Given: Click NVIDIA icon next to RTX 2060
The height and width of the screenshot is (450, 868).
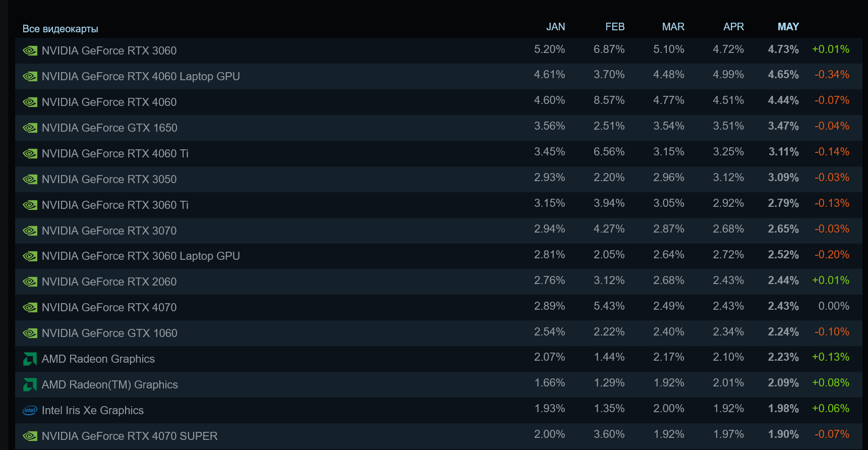Looking at the screenshot, I should 30,282.
